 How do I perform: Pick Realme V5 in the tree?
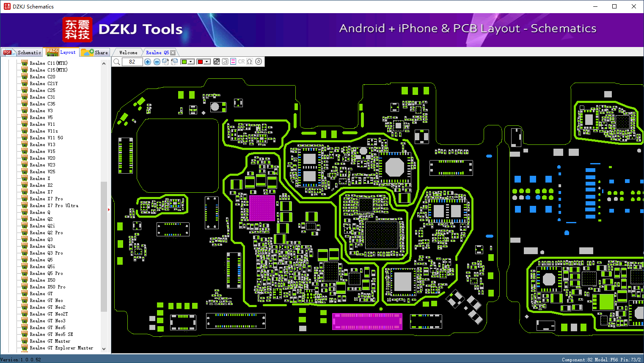pos(41,117)
